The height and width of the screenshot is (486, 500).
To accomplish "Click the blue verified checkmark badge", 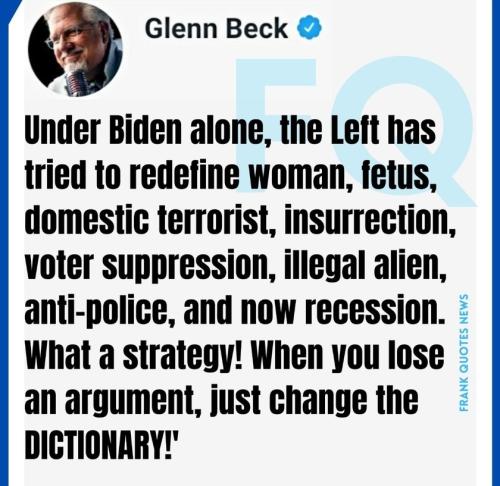I will 309,28.
